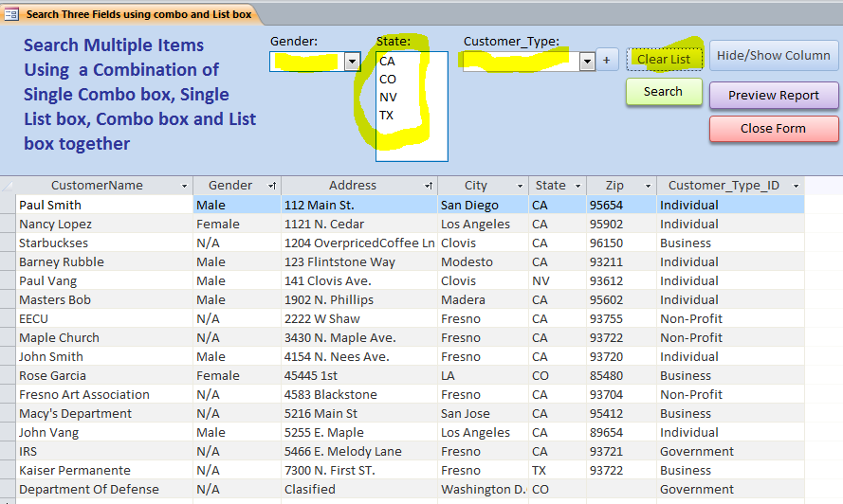Image resolution: width=843 pixels, height=504 pixels.
Task: Open the Zip column filter dropdown
Action: pyautogui.click(x=648, y=186)
